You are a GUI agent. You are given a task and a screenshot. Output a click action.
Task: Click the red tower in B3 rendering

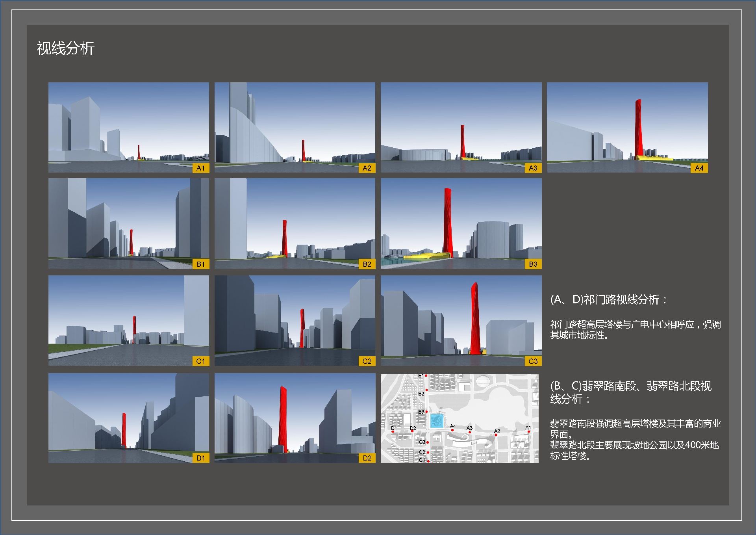coord(448,223)
